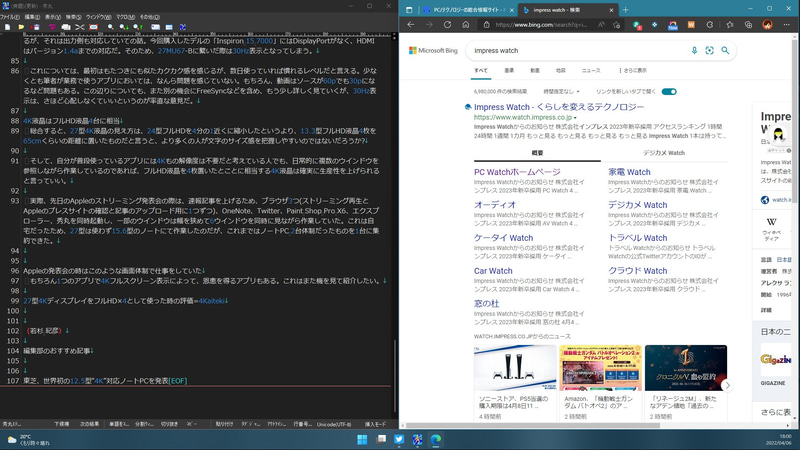Refresh the Bing page in Edge
Image resolution: width=800 pixels, height=450 pixels.
click(x=447, y=24)
